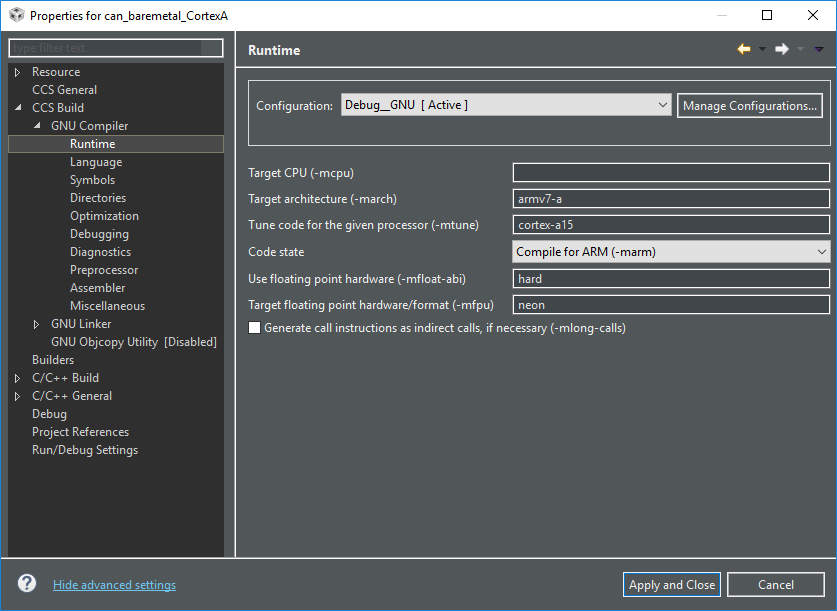The width and height of the screenshot is (837, 611).
Task: Click the Properties window title icon
Action: [x=17, y=15]
